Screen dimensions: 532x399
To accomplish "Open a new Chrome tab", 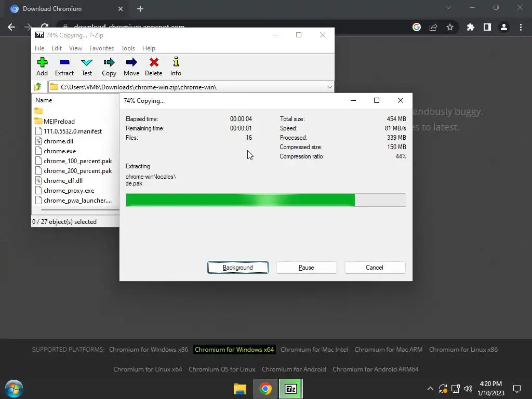I will (x=140, y=9).
